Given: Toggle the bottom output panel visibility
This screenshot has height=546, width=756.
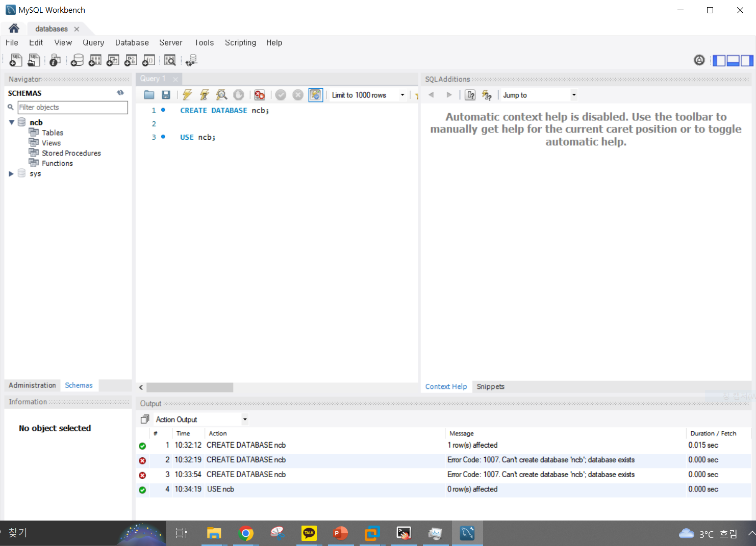Looking at the screenshot, I should [733, 61].
